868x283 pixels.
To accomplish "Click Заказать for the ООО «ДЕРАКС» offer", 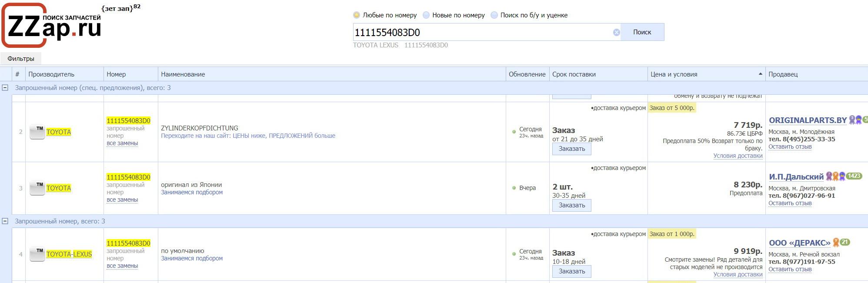I will click(x=572, y=271).
